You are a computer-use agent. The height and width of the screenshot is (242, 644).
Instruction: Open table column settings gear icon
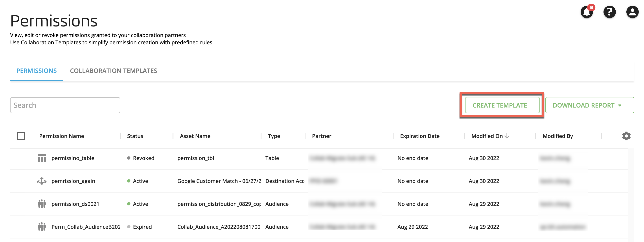click(626, 136)
